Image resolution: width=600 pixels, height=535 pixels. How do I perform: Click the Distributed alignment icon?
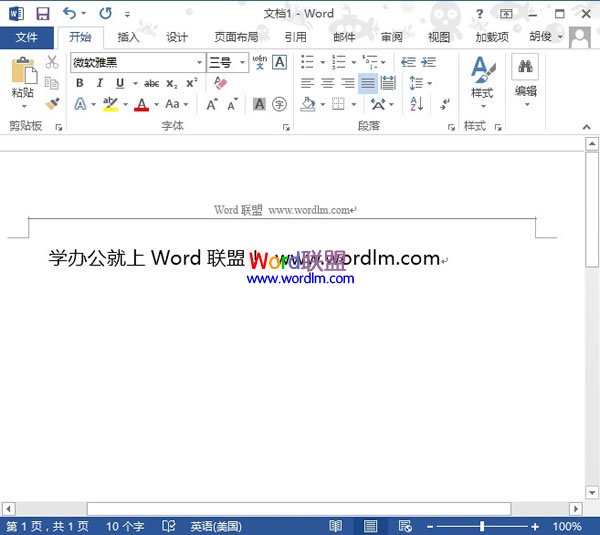[388, 83]
